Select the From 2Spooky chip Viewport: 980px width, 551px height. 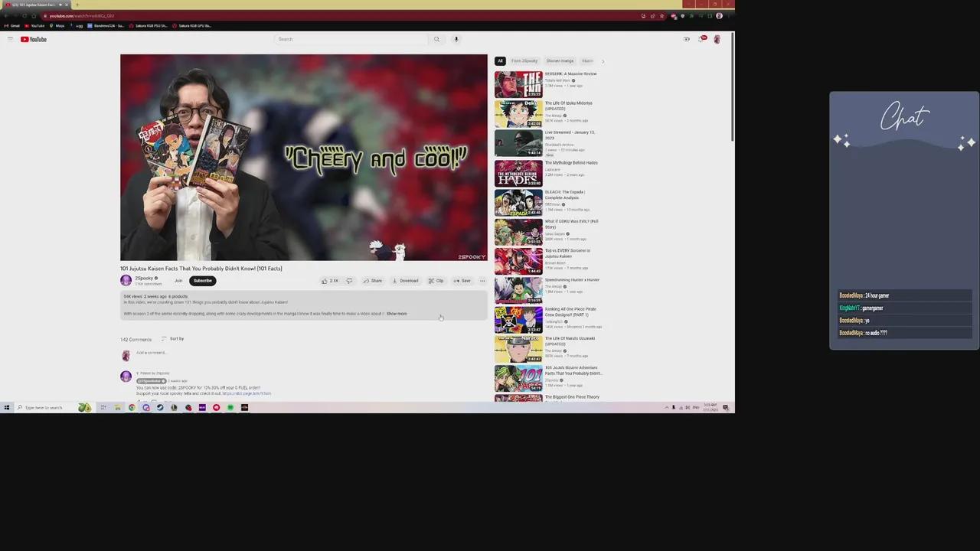click(524, 61)
